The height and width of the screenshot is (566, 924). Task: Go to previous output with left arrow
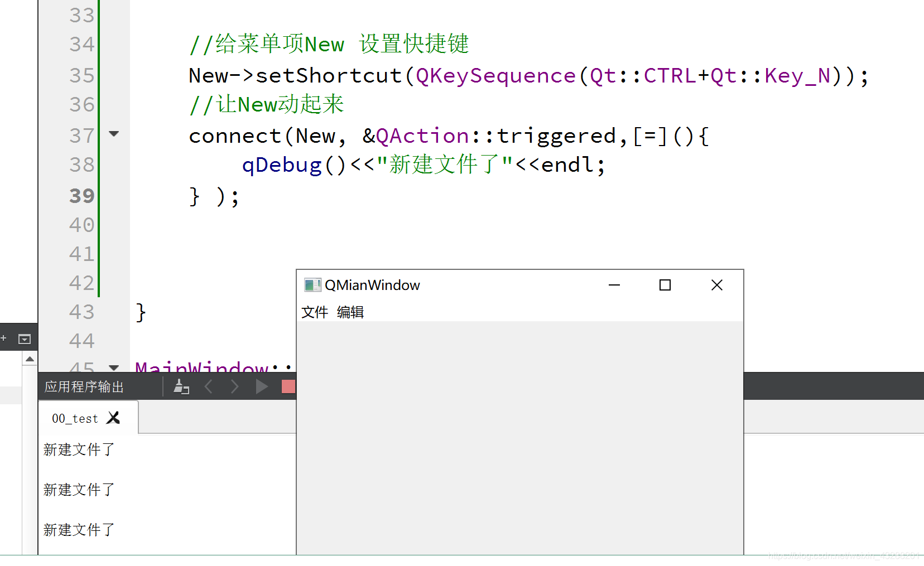point(209,386)
